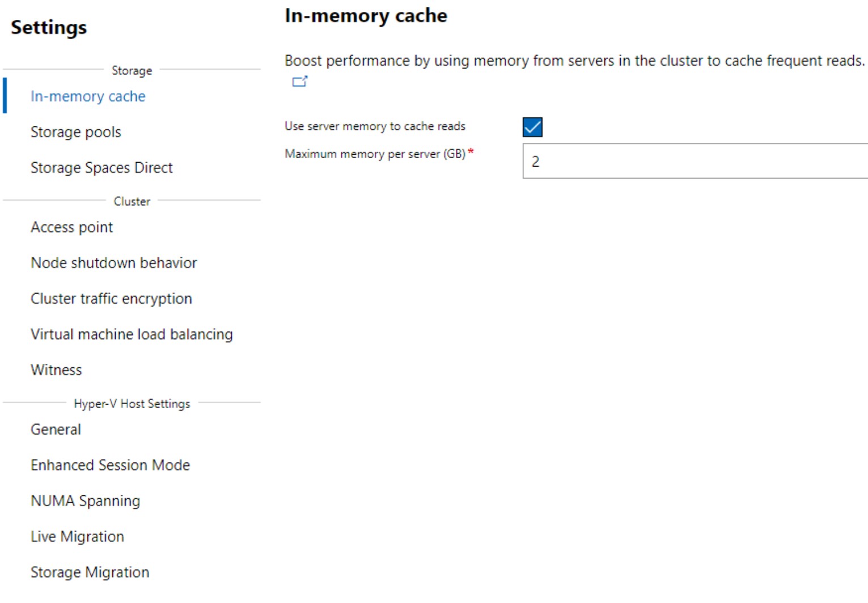Select Node shutdown behavior

click(113, 262)
